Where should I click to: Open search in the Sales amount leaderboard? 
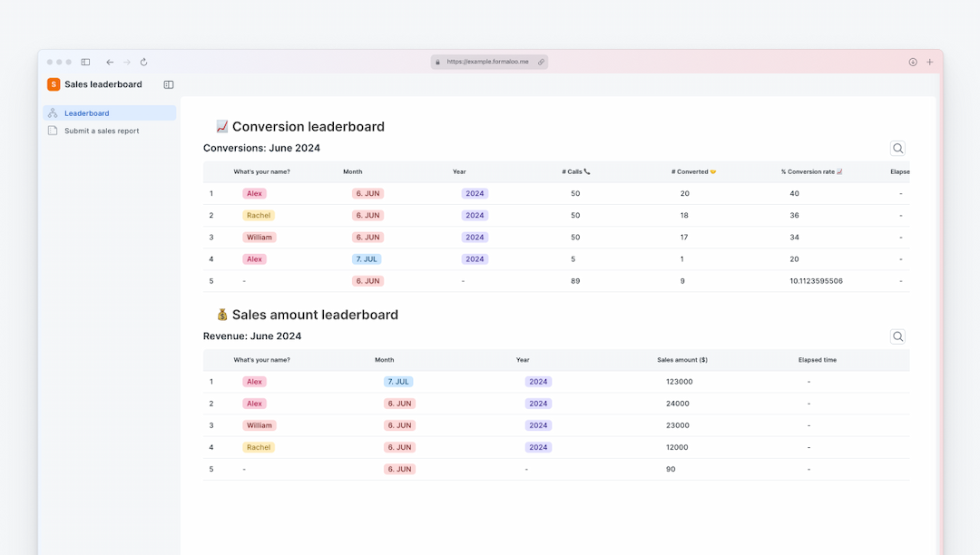(897, 336)
